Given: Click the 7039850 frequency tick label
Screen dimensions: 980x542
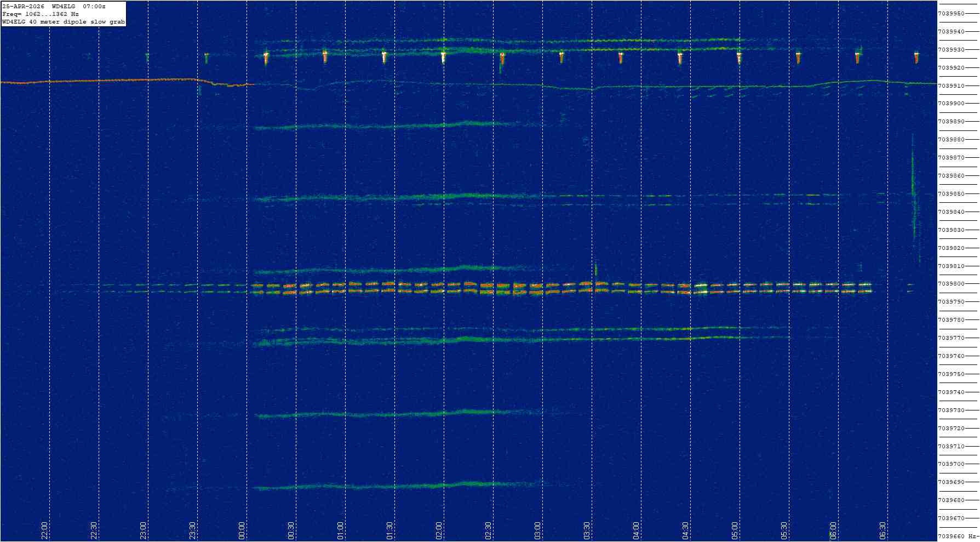Looking at the screenshot, I should (952, 194).
